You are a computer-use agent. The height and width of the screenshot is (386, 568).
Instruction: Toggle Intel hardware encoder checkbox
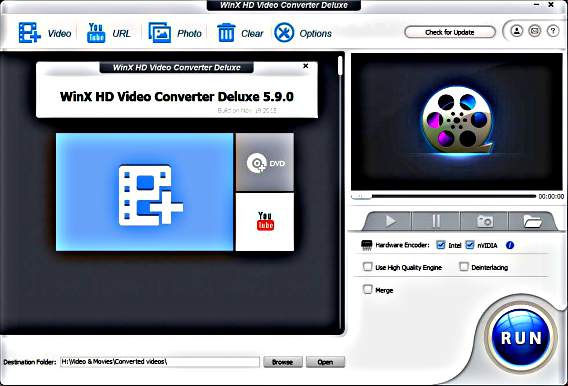[440, 245]
